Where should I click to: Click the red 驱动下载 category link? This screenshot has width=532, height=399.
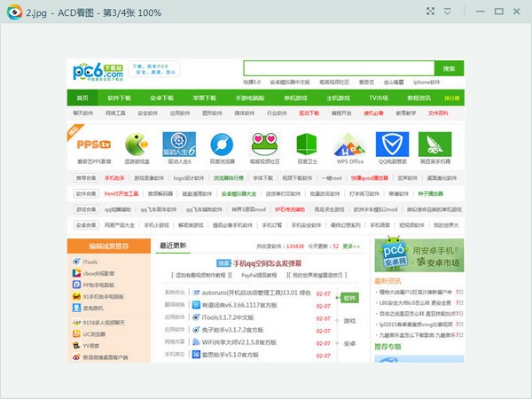pyautogui.click(x=309, y=113)
